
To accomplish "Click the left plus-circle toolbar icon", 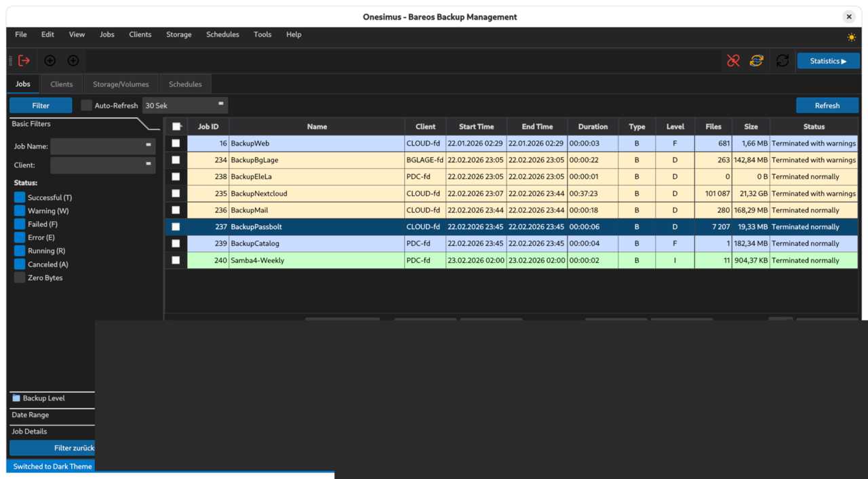I will coord(50,61).
